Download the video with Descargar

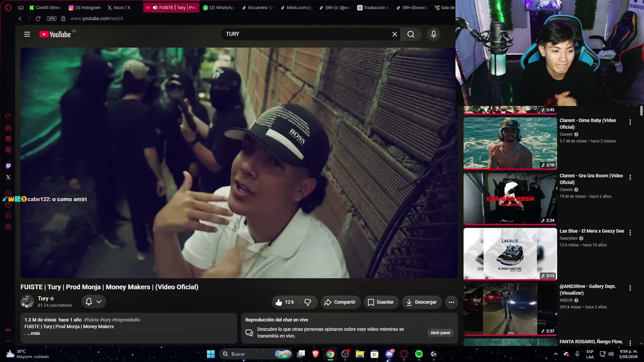[422, 302]
